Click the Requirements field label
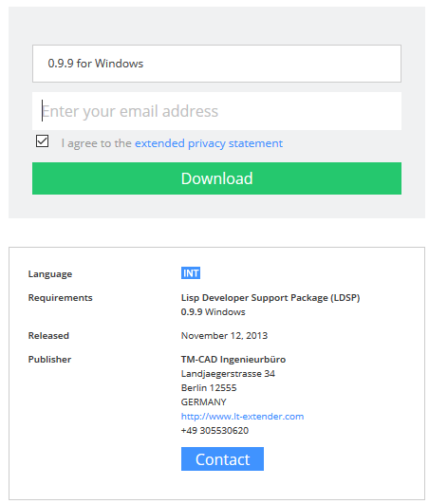Image resolution: width=429 pixels, height=504 pixels. coord(61,298)
